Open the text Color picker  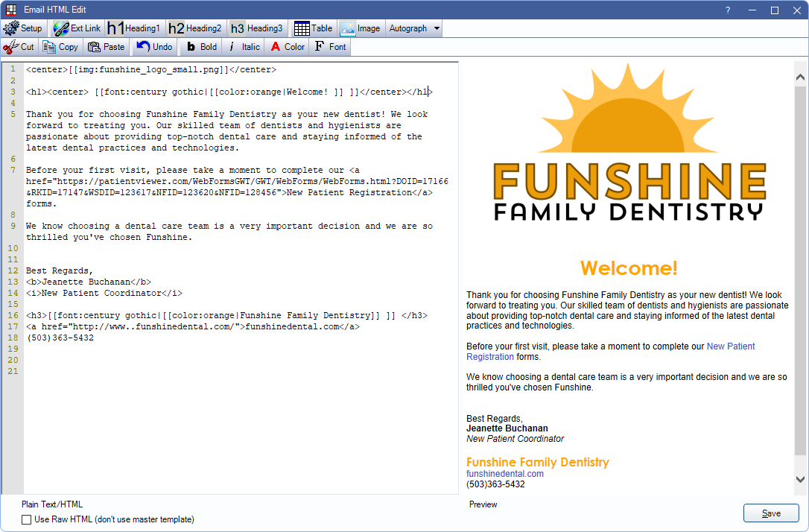click(x=287, y=47)
